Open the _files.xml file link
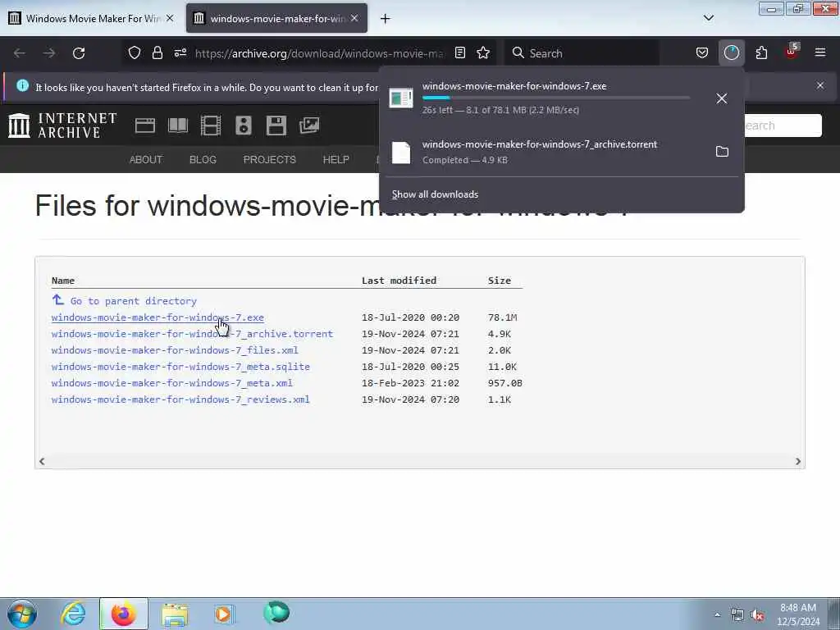840x630 pixels. (x=175, y=350)
